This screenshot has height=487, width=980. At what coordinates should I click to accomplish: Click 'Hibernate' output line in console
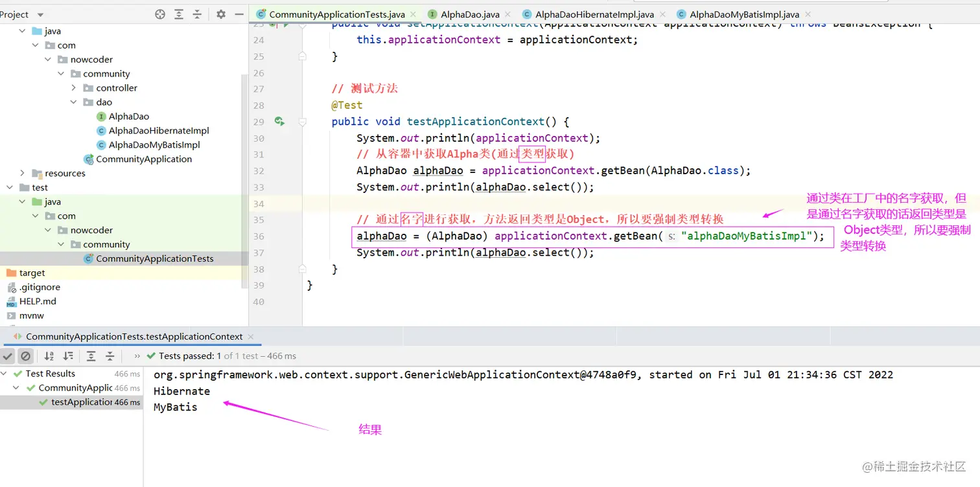click(x=181, y=391)
